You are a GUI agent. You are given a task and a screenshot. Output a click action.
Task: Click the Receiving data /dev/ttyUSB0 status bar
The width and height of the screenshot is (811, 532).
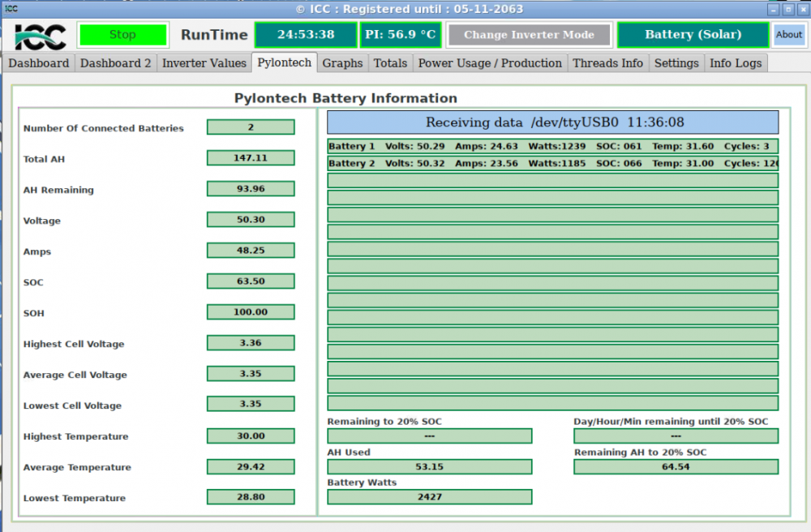point(552,122)
